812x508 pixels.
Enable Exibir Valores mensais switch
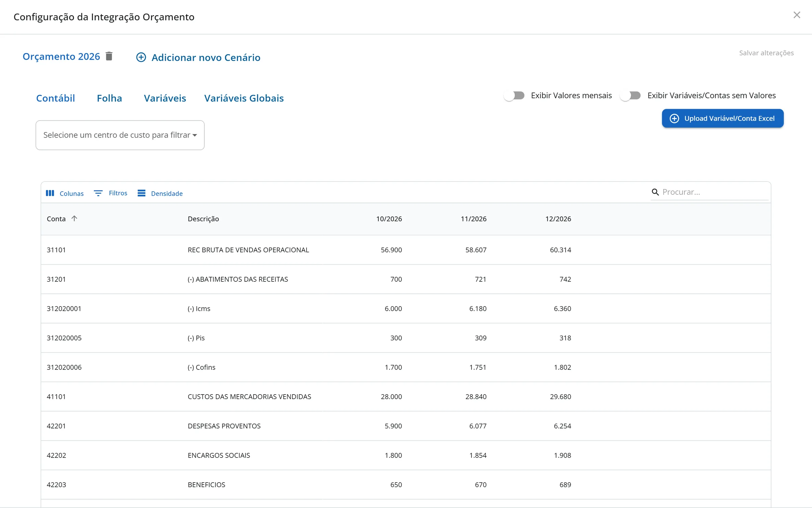click(x=514, y=96)
